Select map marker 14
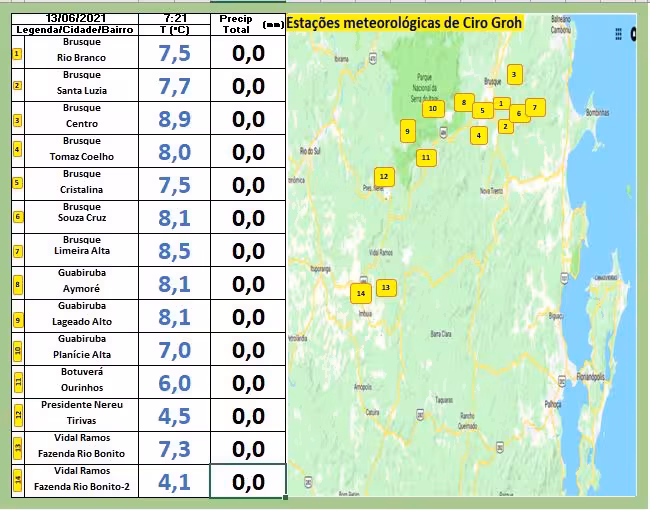 [x=360, y=293]
